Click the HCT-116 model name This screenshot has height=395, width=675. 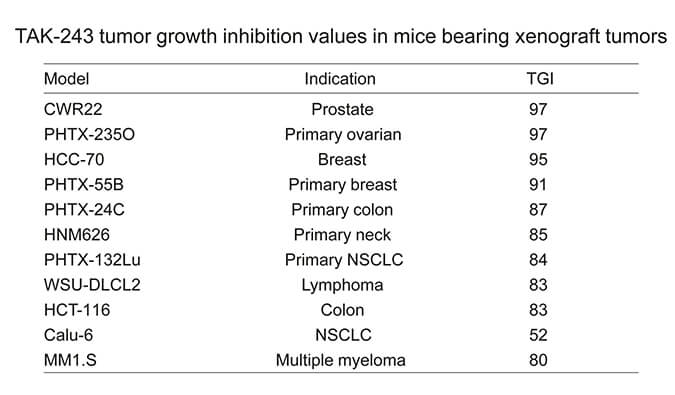click(77, 310)
